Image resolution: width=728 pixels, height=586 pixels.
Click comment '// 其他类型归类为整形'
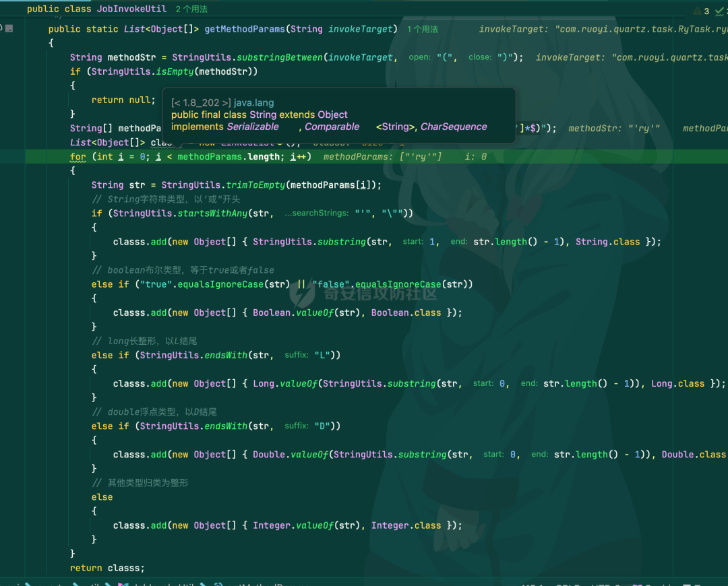pos(140,483)
